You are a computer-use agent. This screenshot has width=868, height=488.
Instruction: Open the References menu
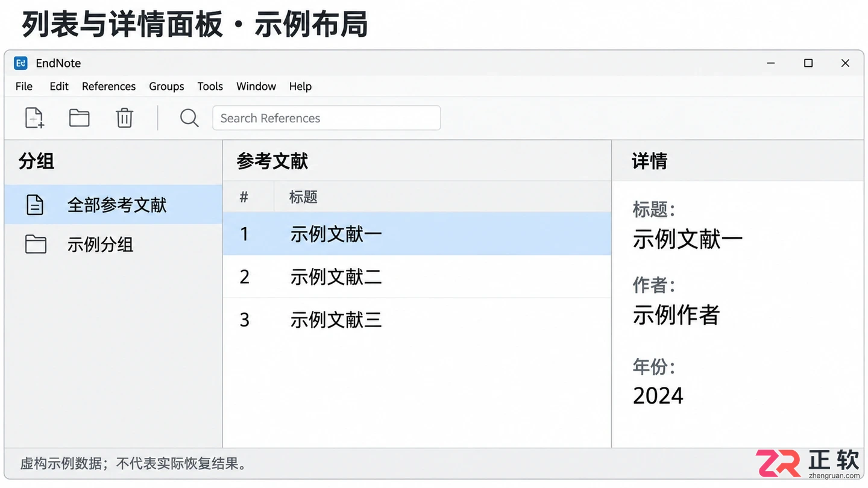[x=109, y=86]
